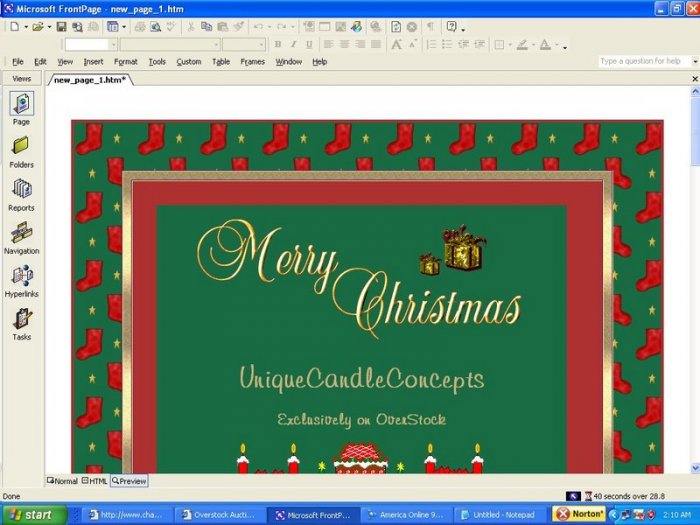
Task: Click the Increase Font Size icon
Action: 396,44
